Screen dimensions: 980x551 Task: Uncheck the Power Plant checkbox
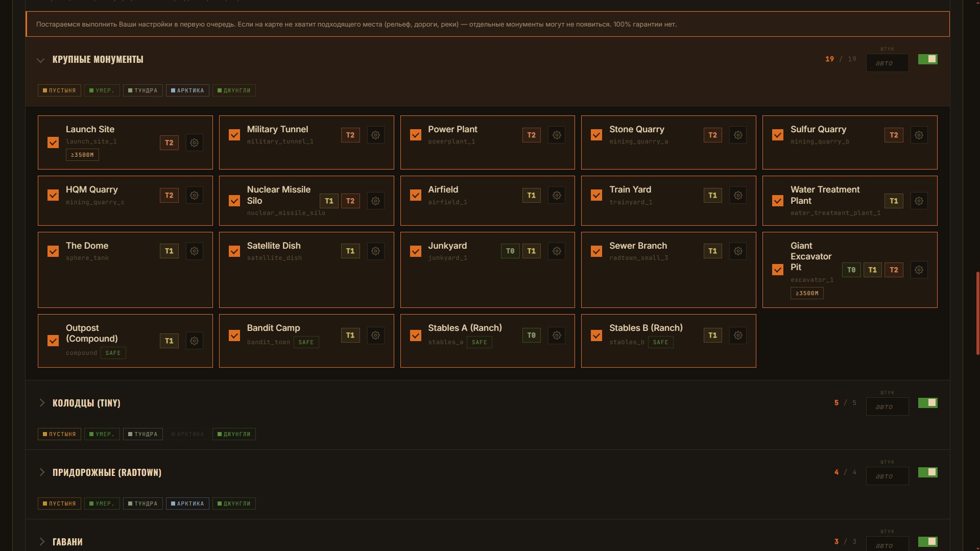click(x=416, y=135)
